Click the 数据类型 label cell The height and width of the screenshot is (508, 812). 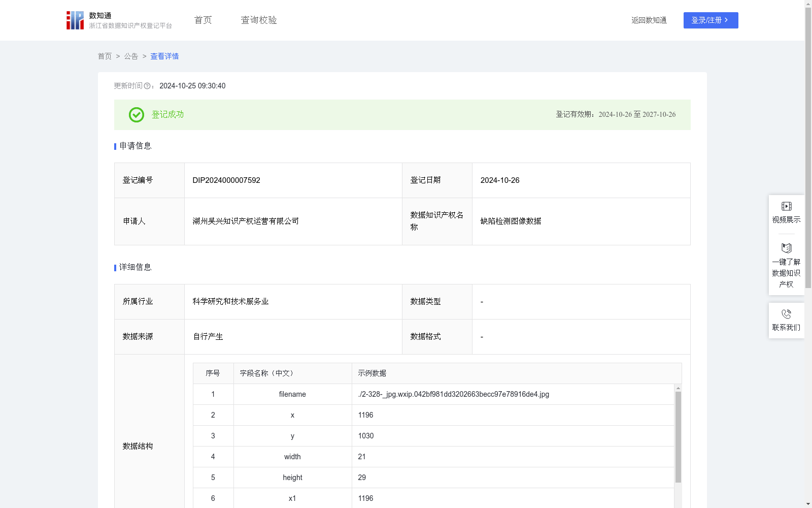(x=437, y=302)
